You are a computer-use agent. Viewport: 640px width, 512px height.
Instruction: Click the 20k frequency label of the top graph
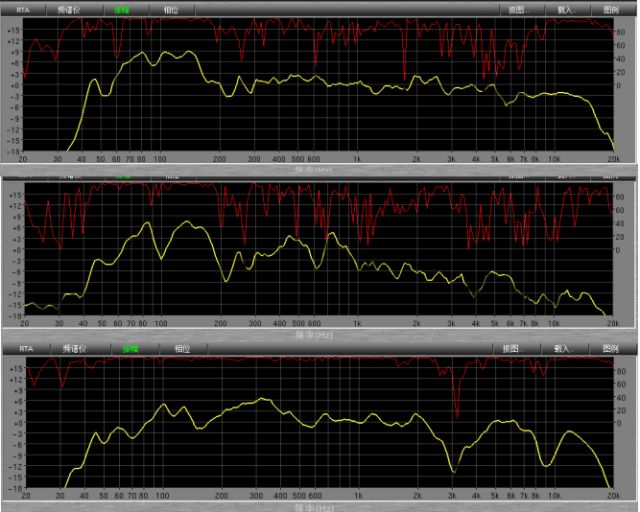(x=613, y=159)
